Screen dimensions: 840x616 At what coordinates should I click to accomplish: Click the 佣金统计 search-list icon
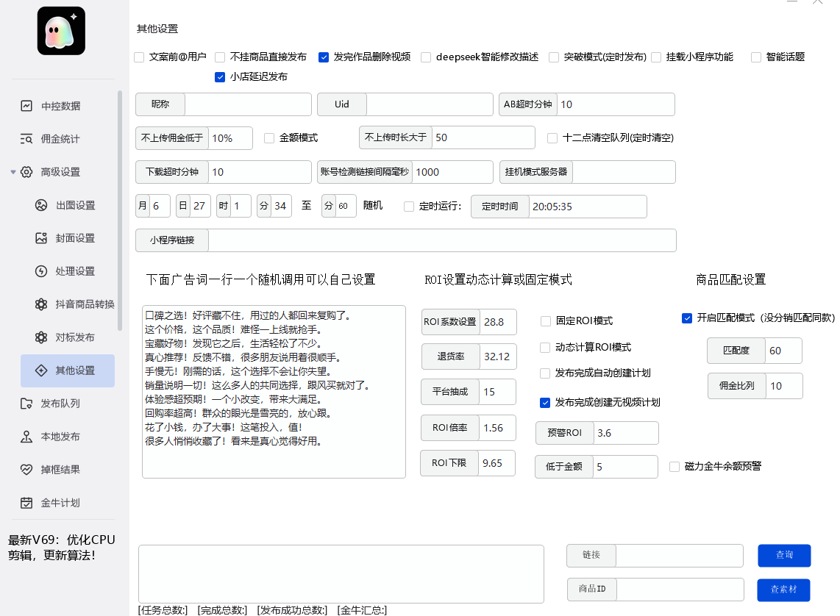click(x=26, y=139)
